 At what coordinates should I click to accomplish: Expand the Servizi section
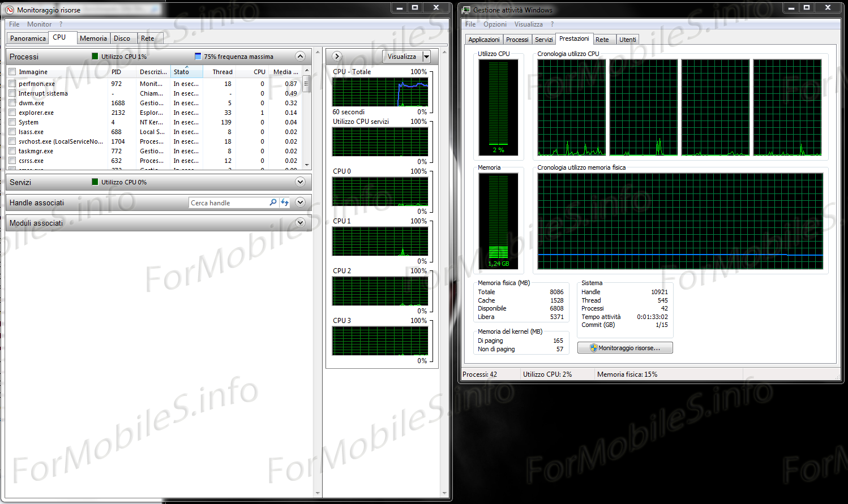[300, 182]
